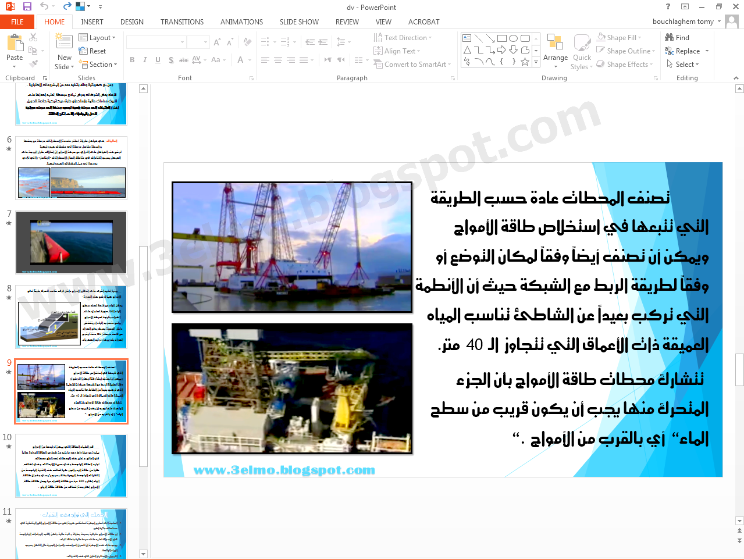
Task: Toggle Italic formatting
Action: (x=145, y=60)
